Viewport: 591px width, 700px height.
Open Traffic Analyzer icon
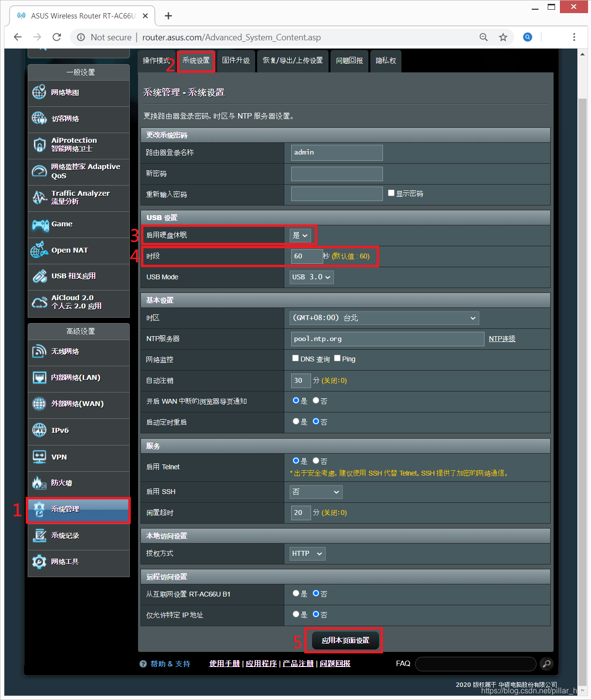click(x=39, y=197)
